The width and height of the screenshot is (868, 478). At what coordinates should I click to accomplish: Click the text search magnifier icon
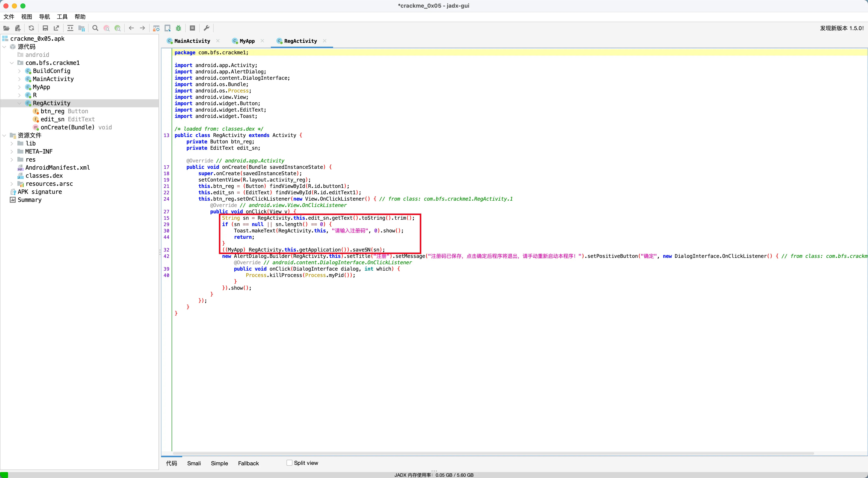95,28
